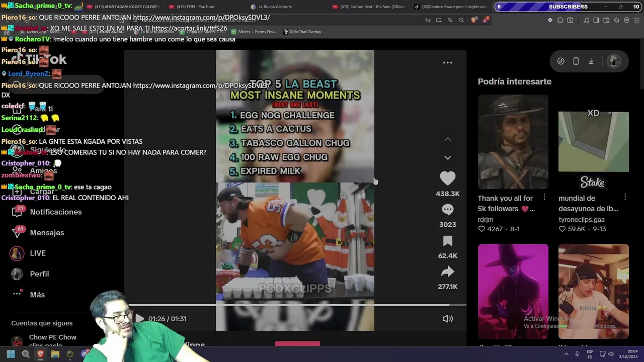Click the ESP language indicator in tray
This screenshot has width=644, height=362.
click(590, 354)
